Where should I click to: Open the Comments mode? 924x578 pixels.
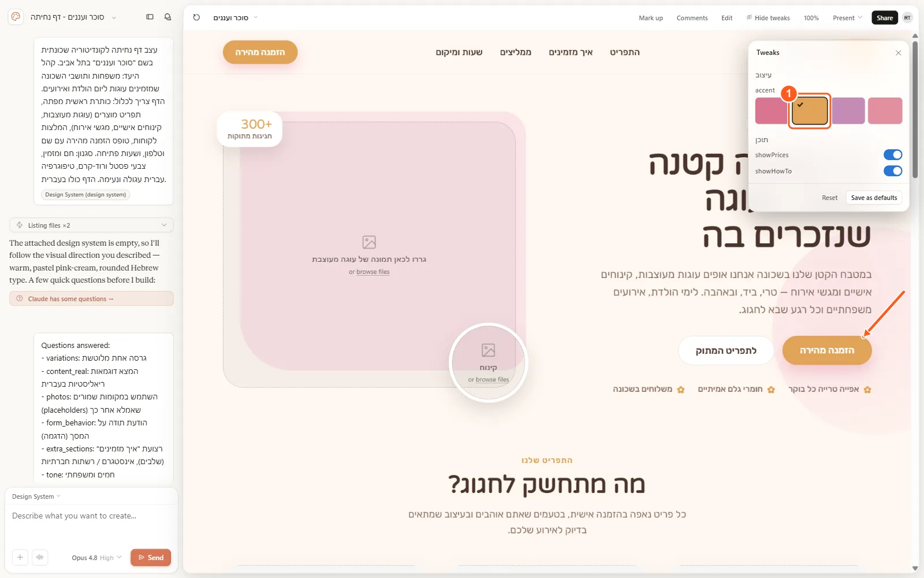[692, 18]
